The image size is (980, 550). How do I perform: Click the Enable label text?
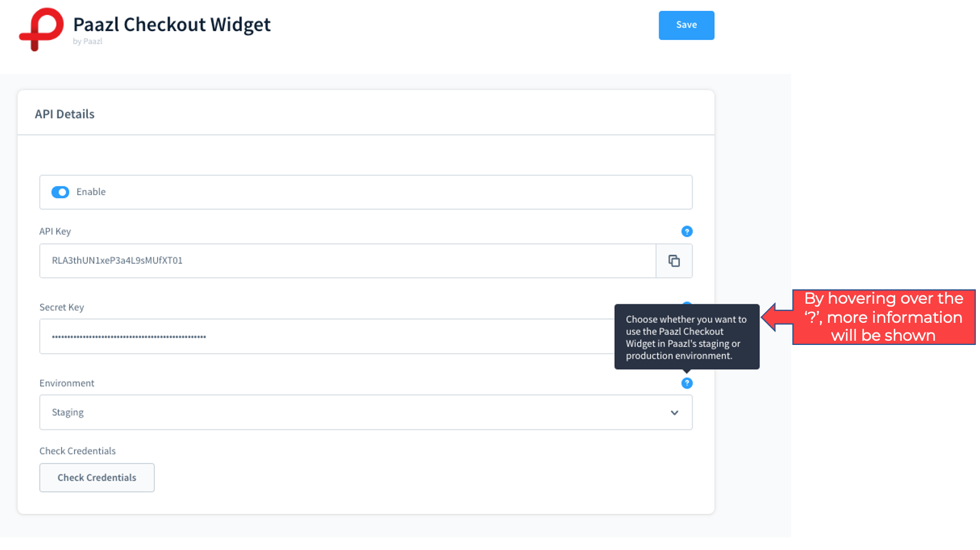coord(91,192)
